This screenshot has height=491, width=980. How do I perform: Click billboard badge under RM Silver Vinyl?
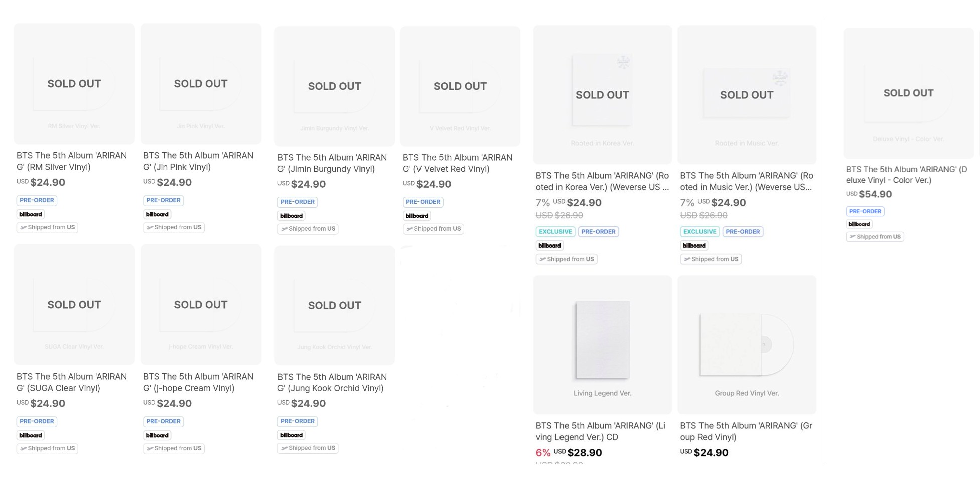(x=31, y=214)
